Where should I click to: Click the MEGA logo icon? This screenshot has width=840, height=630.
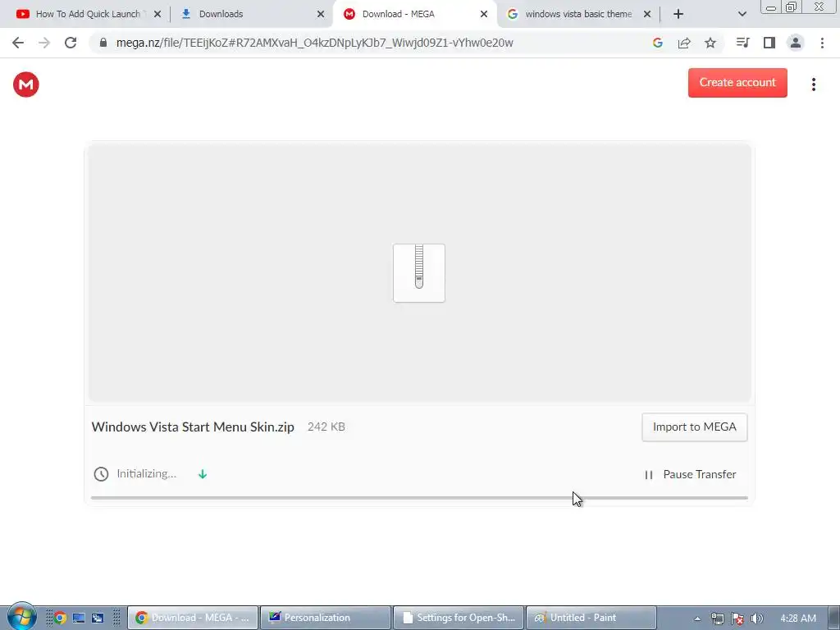[25, 84]
